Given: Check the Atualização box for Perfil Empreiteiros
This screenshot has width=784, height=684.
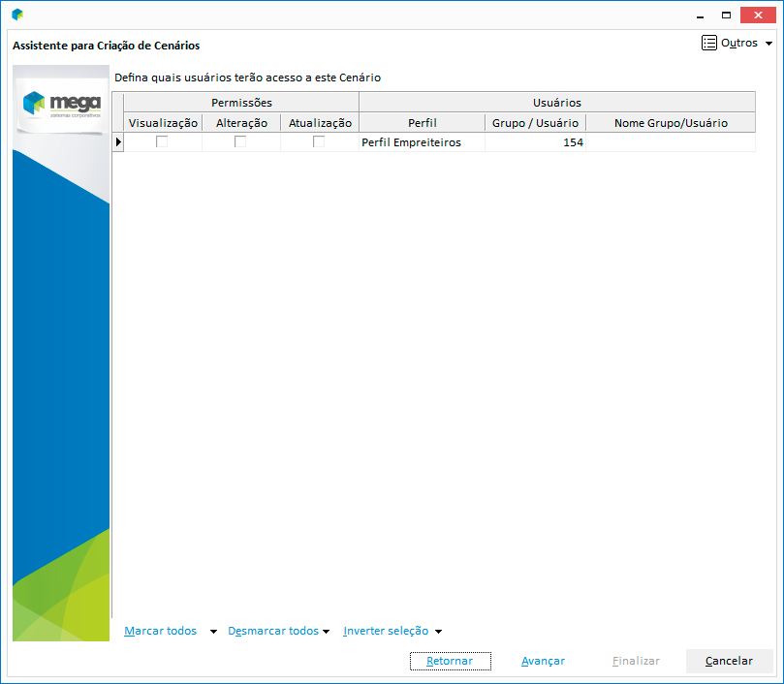Looking at the screenshot, I should 319,142.
